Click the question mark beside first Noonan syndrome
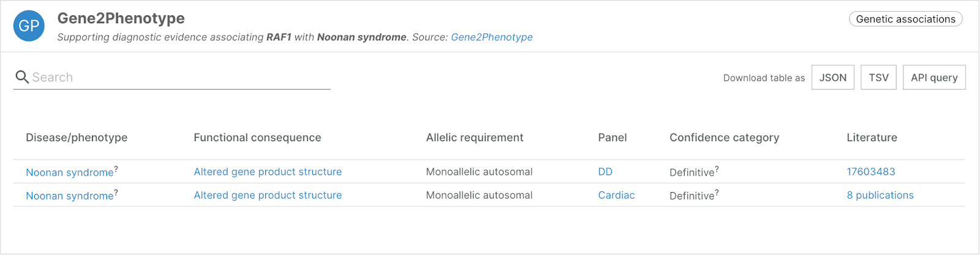This screenshot has height=255, width=980. pyautogui.click(x=116, y=169)
